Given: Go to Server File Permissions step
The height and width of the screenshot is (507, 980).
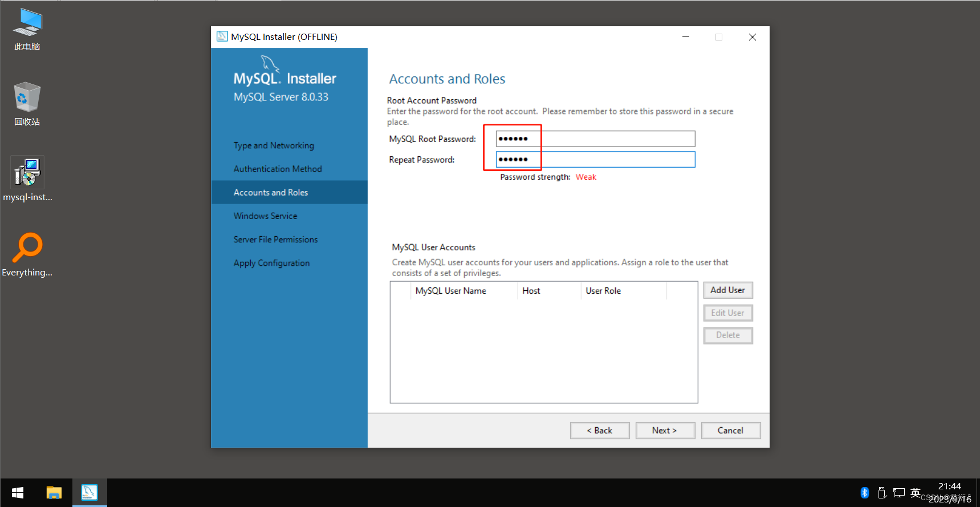Looking at the screenshot, I should pos(275,240).
